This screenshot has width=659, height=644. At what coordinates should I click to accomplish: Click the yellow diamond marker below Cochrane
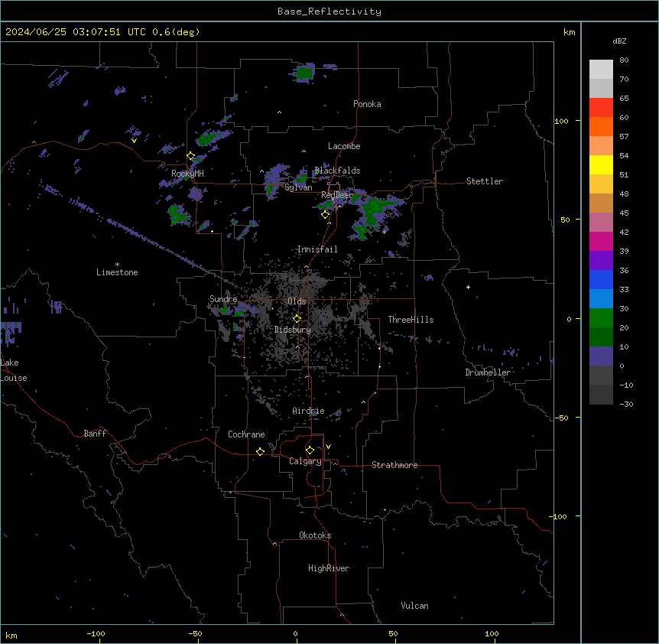click(260, 451)
